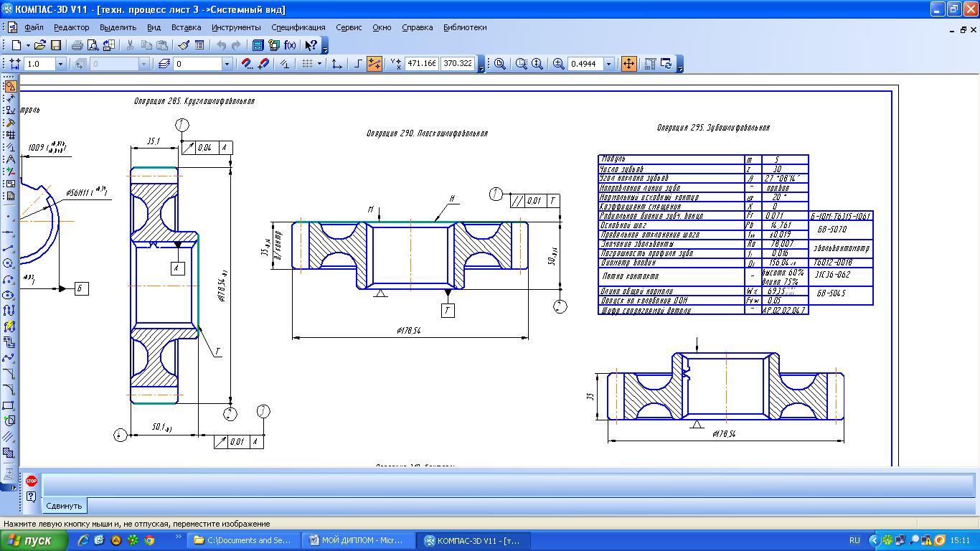Redo the action with the right arrow

point(236,44)
